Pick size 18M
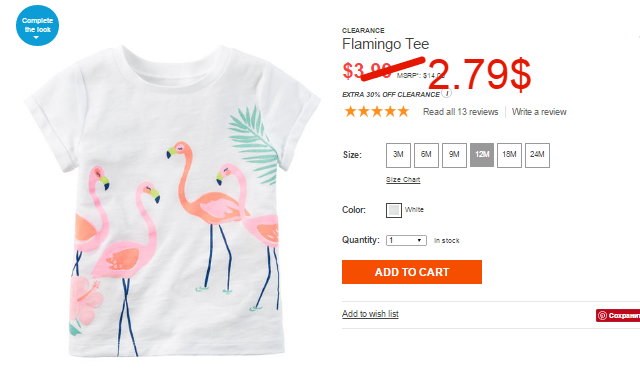The height and width of the screenshot is (373, 640). tap(509, 155)
